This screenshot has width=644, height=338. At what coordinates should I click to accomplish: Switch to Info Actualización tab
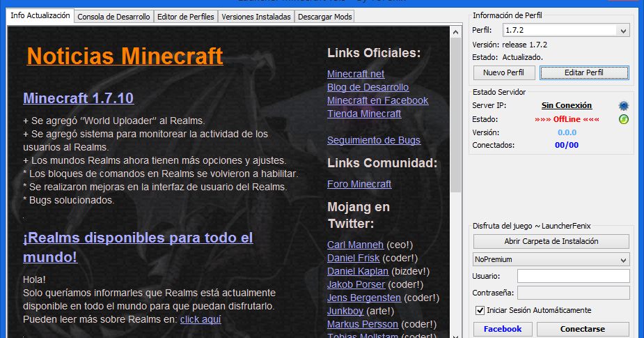point(40,15)
